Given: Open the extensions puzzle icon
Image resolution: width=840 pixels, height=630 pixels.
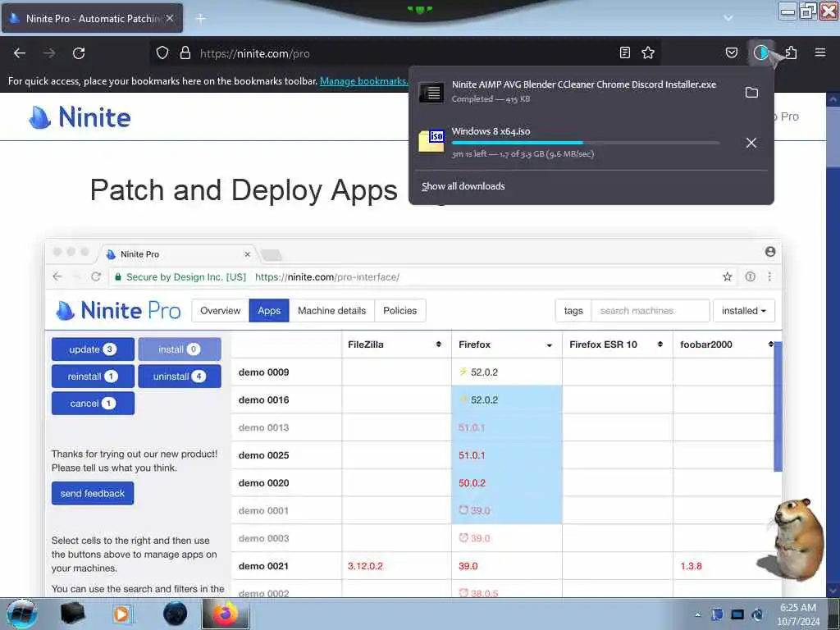Looking at the screenshot, I should tap(791, 52).
